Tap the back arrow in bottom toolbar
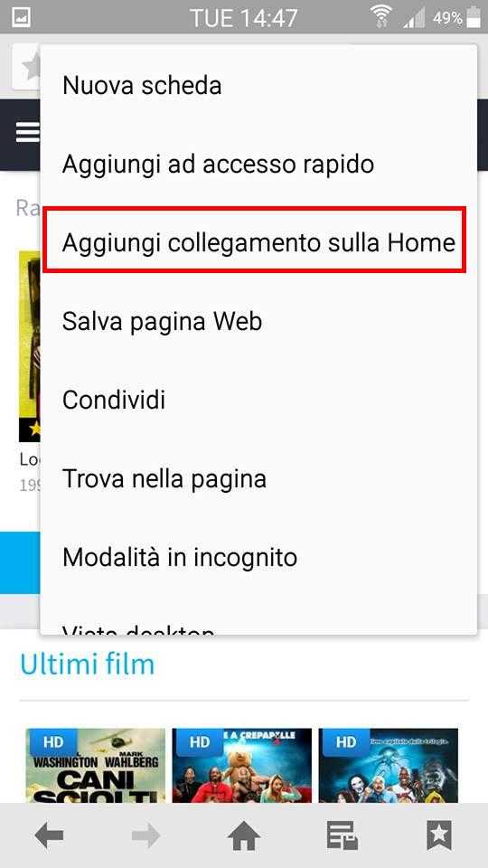488x868 pixels. click(49, 835)
